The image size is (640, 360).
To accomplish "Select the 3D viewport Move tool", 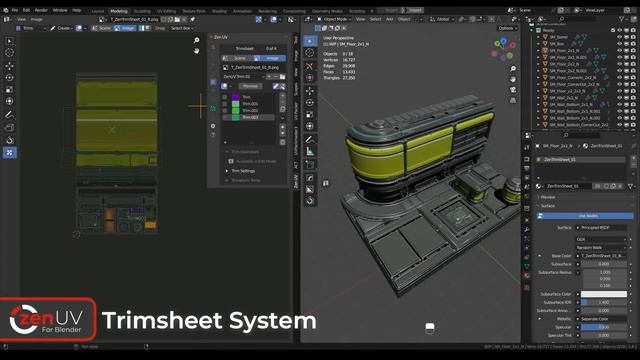I will [310, 91].
